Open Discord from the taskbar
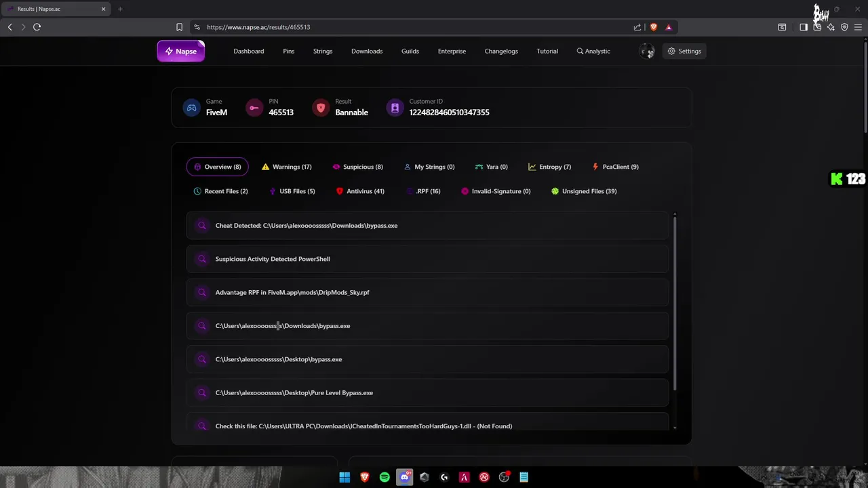This screenshot has width=868, height=488. [x=405, y=477]
